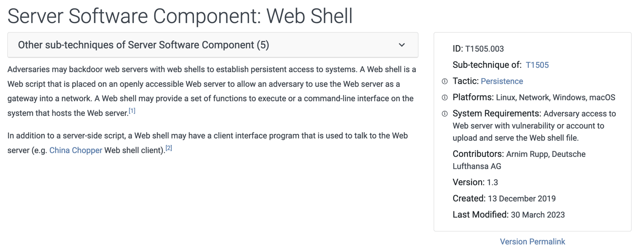The height and width of the screenshot is (252, 644).
Task: Follow the Persistence tactic link
Action: 502,81
